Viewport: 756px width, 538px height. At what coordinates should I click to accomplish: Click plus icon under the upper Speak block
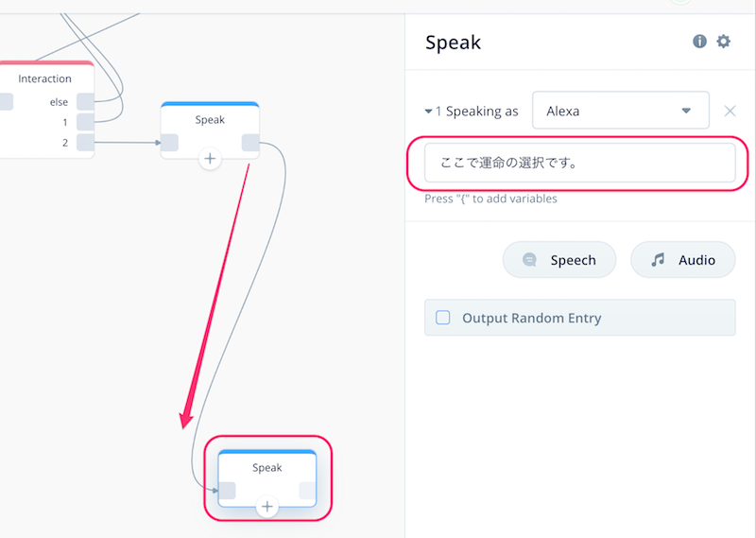[210, 159]
